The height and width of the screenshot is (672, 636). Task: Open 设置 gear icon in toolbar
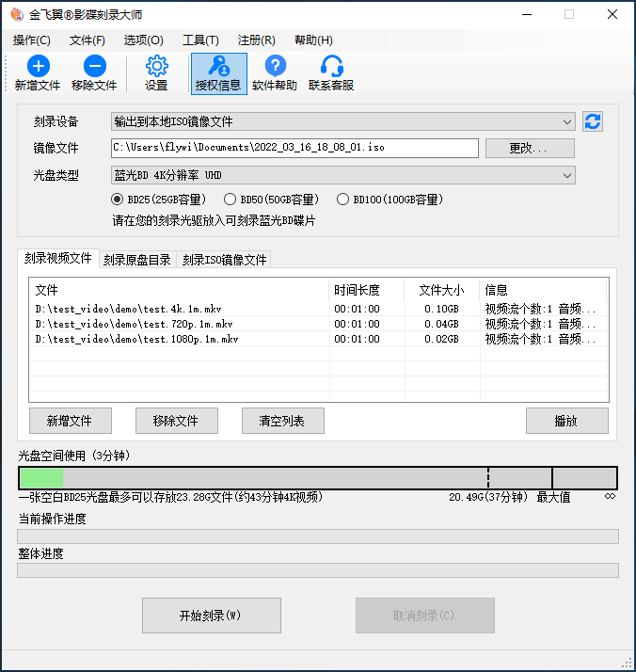(x=156, y=67)
